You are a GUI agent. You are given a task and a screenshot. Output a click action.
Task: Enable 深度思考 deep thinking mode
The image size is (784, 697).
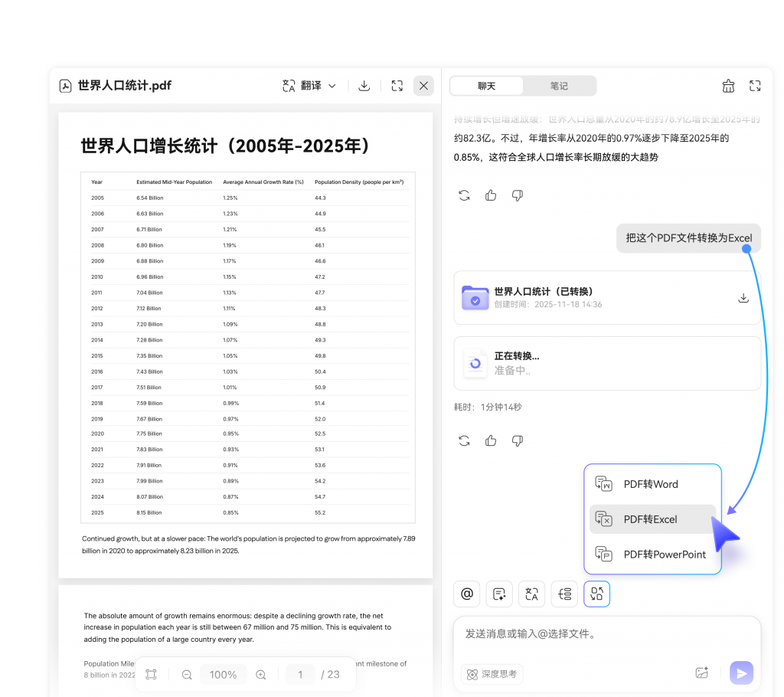tap(492, 674)
